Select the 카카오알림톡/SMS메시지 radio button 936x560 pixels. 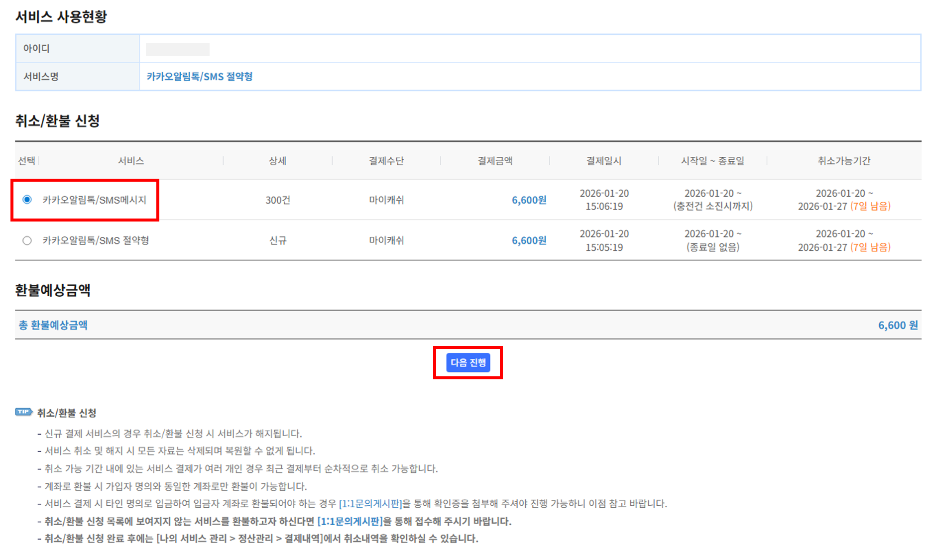pyautogui.click(x=27, y=200)
